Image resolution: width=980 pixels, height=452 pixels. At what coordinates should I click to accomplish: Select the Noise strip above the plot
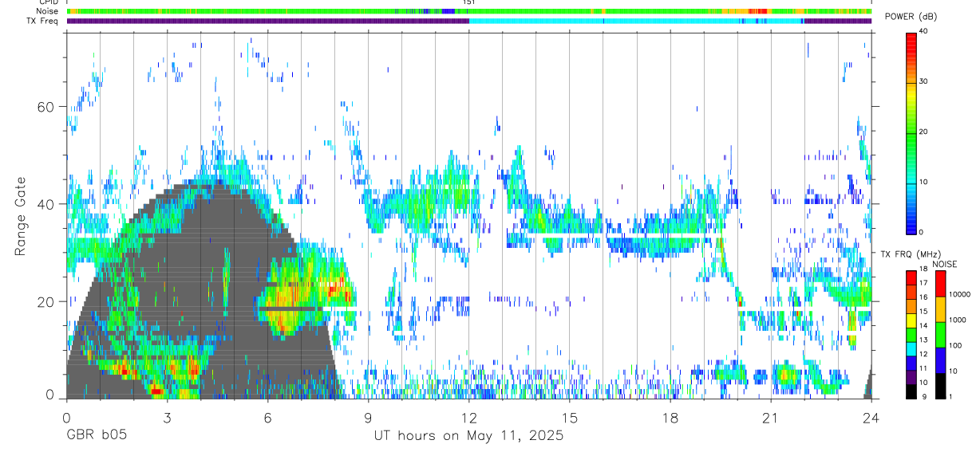coord(469,12)
